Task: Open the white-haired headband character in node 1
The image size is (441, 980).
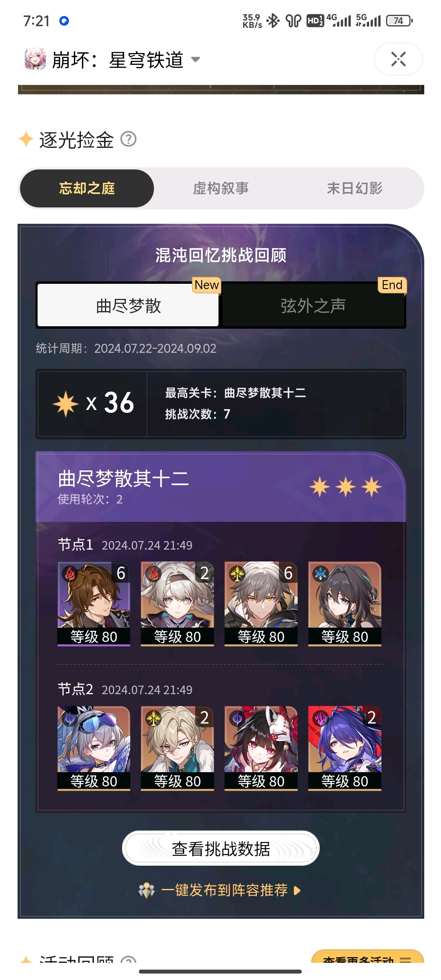Action: click(x=177, y=604)
